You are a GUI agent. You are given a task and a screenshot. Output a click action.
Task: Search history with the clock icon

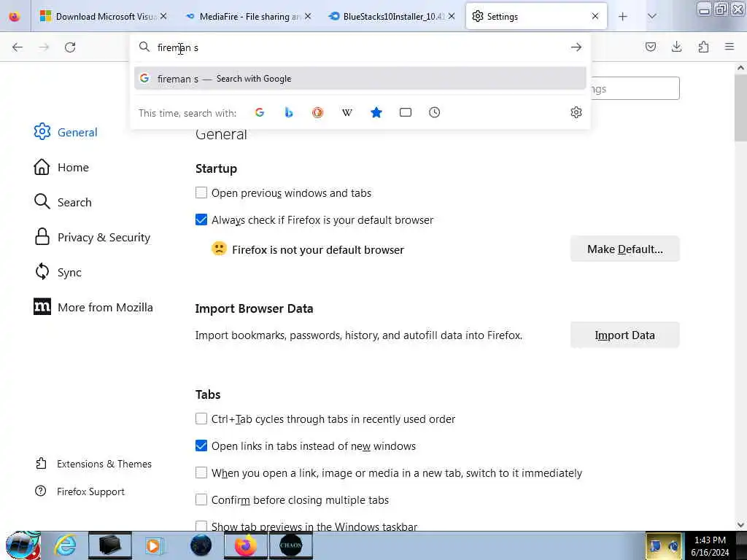pos(435,112)
